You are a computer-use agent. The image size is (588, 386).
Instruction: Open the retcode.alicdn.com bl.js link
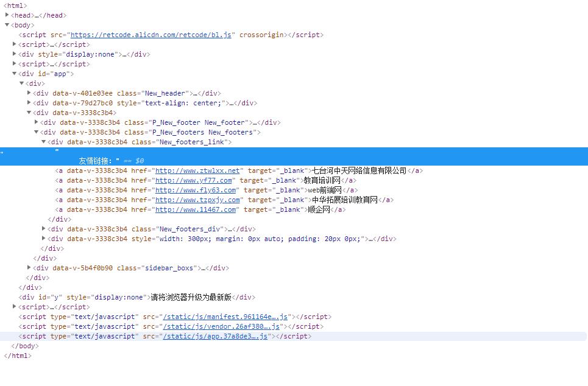(x=151, y=35)
